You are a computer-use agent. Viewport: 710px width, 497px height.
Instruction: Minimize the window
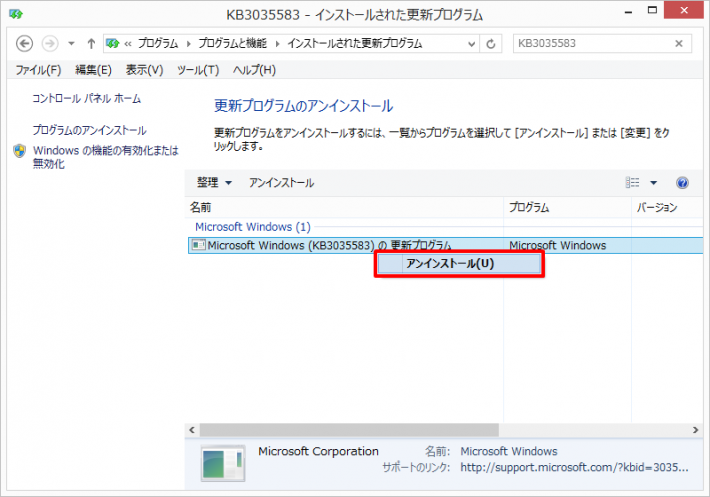click(x=628, y=12)
